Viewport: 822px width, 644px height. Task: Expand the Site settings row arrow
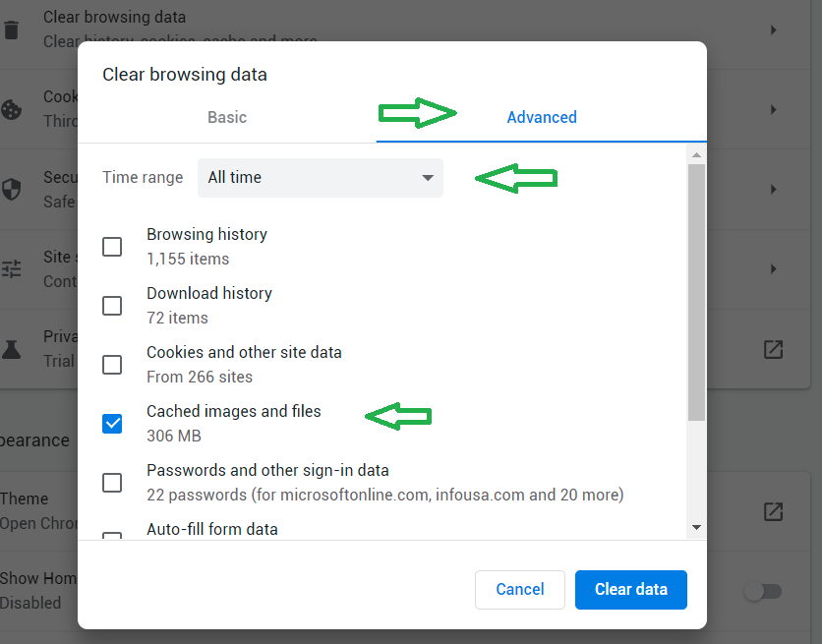(773, 268)
